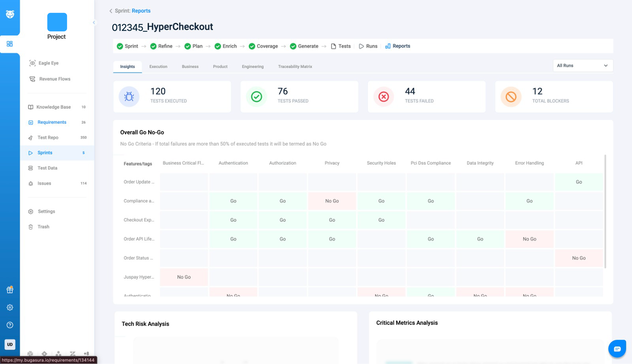Viewport: 632px width, 364px height.
Task: Go to the Sprint workflow step
Action: tap(127, 46)
